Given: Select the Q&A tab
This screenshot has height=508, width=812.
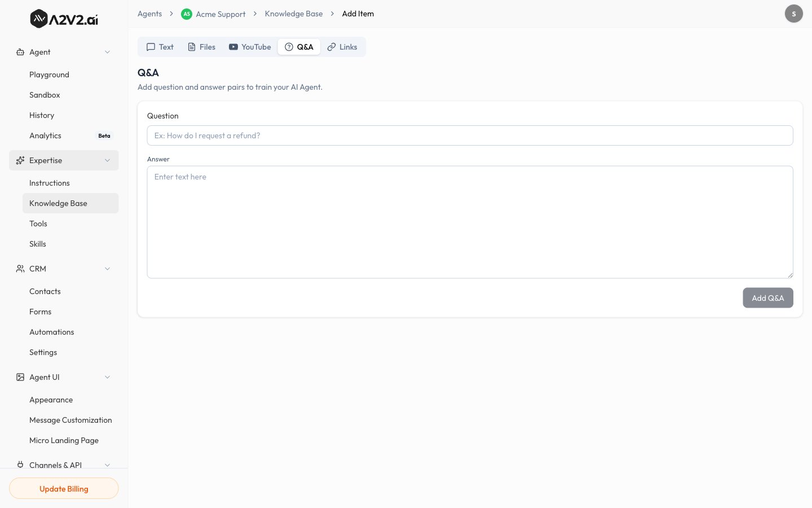Looking at the screenshot, I should point(299,47).
